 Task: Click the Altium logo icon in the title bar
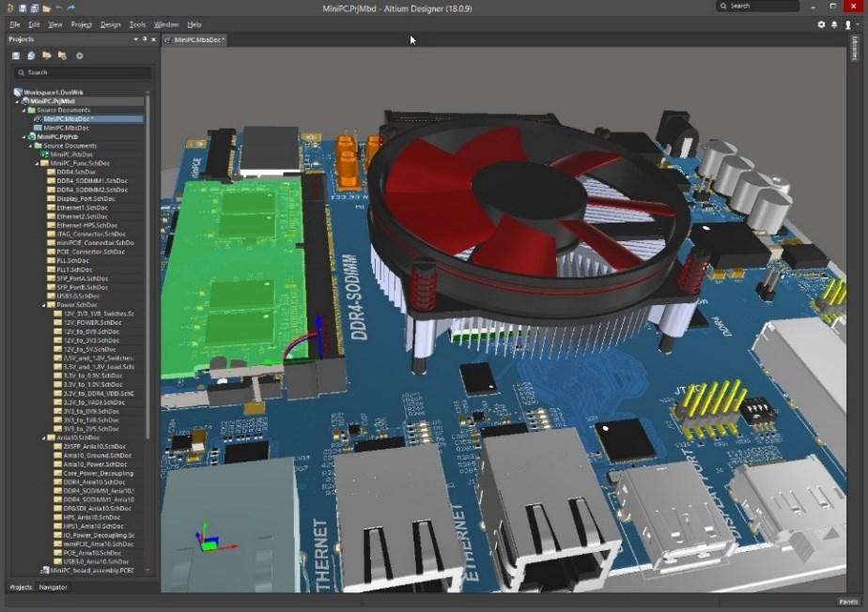(10, 8)
